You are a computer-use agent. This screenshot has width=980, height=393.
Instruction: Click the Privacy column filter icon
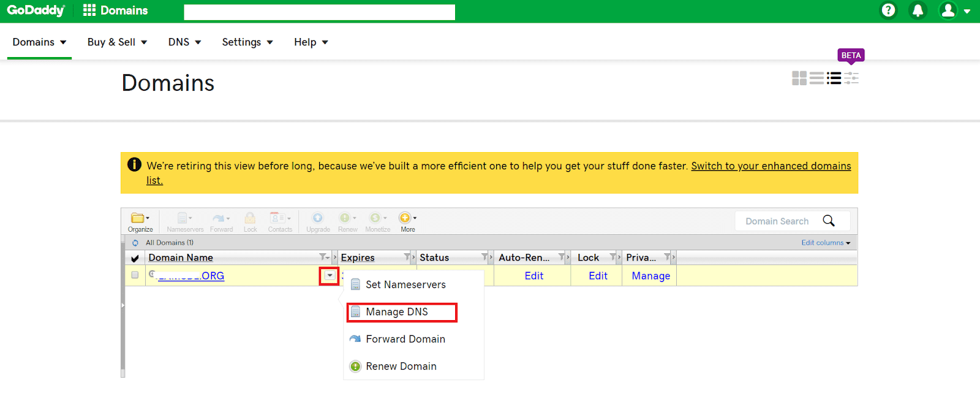pos(668,257)
